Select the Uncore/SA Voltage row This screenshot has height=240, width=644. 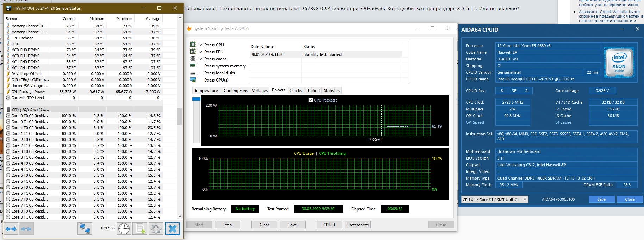pyautogui.click(x=84, y=86)
